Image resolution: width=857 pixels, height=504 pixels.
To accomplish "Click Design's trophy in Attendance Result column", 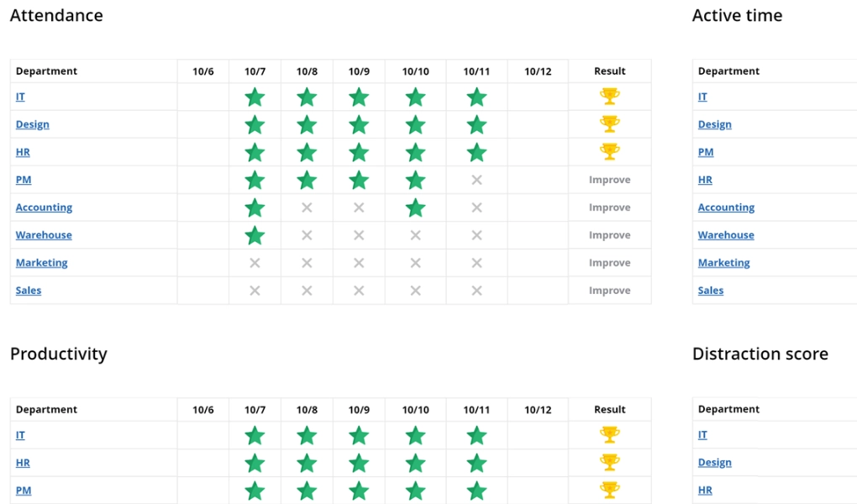I will coord(609,124).
